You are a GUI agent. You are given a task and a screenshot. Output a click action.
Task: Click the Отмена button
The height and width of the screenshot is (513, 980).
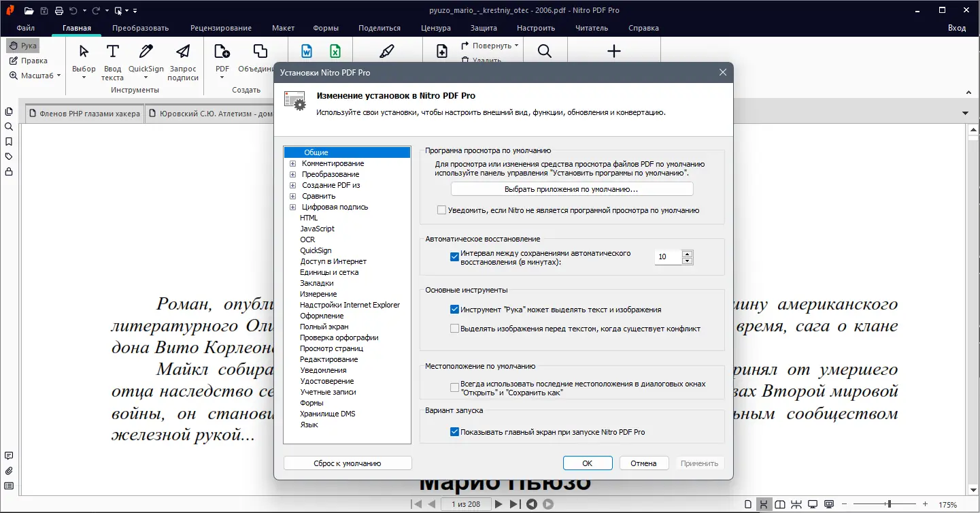pyautogui.click(x=643, y=463)
